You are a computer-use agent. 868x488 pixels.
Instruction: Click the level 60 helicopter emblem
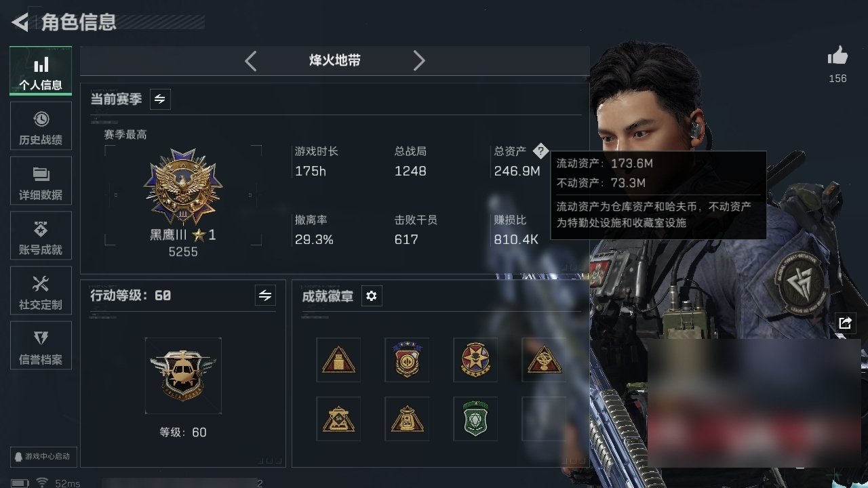183,375
